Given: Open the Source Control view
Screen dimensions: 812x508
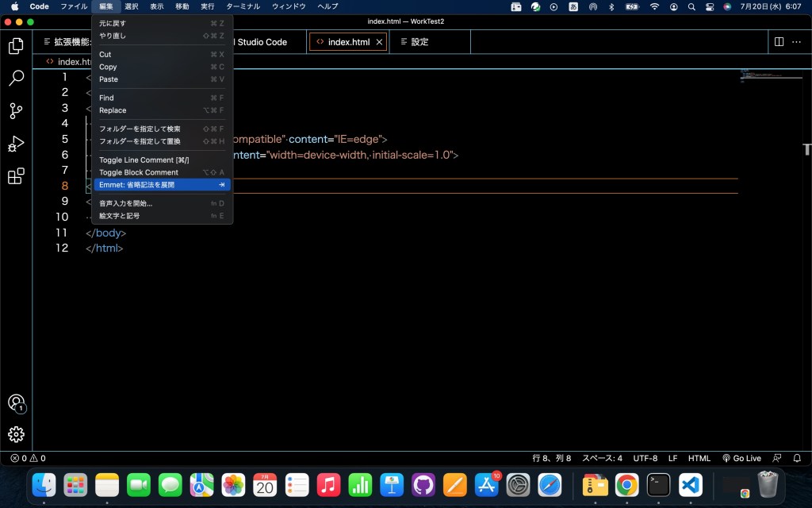Looking at the screenshot, I should (16, 111).
